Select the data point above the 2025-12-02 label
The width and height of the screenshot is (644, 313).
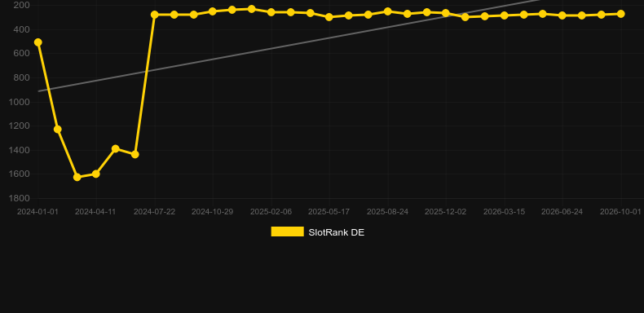[446, 13]
